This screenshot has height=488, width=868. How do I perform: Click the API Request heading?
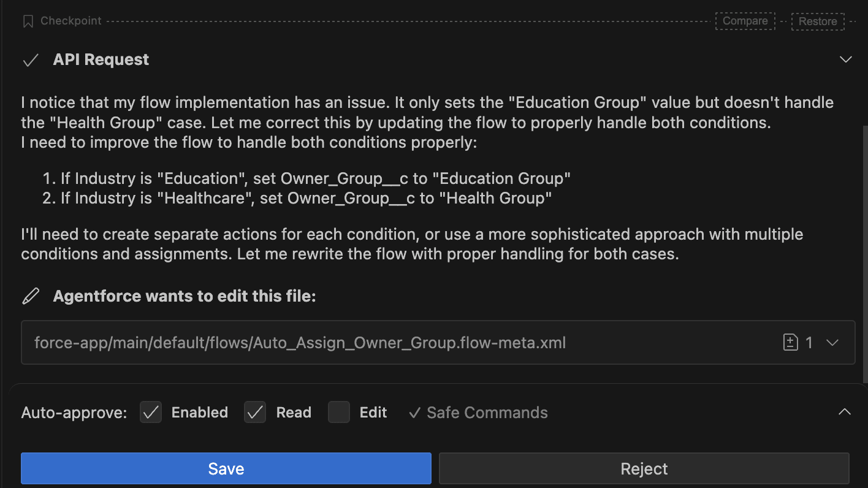[101, 60]
